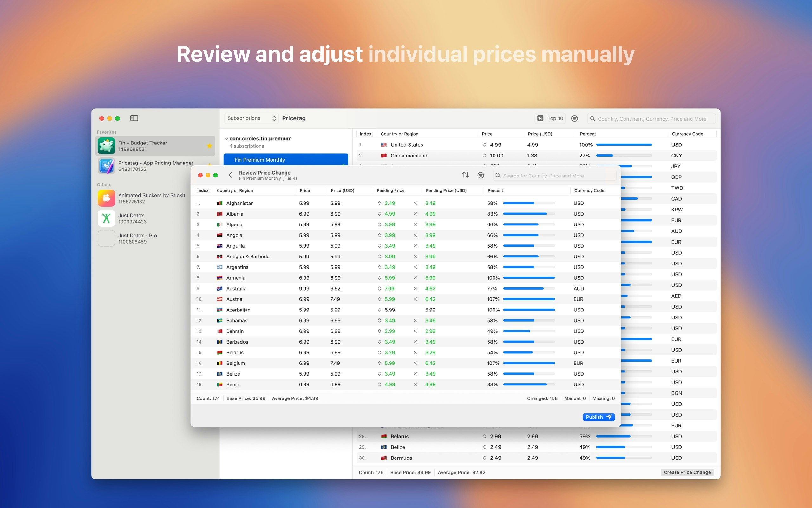The width and height of the screenshot is (812, 508).
Task: Click the Just Detox app icon
Action: point(106,218)
